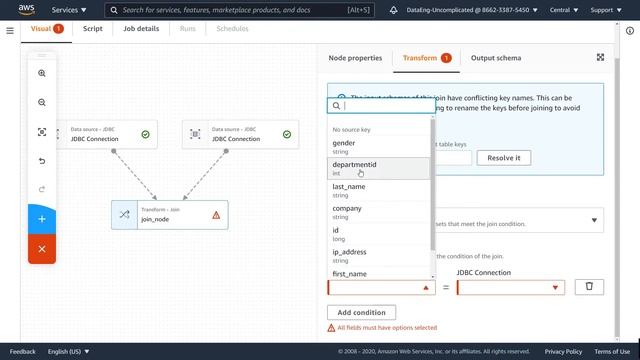Expand the DataEng-Uncomplicated account menu
This screenshot has height=360, width=640.
pyautogui.click(x=472, y=10)
